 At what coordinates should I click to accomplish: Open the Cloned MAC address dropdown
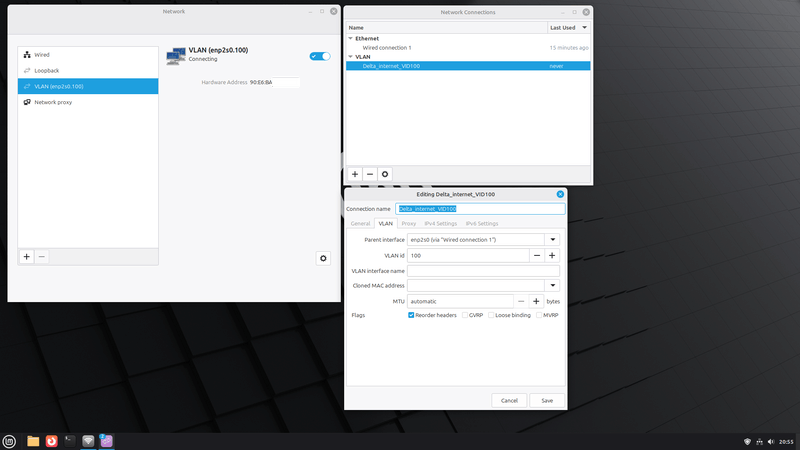(553, 286)
